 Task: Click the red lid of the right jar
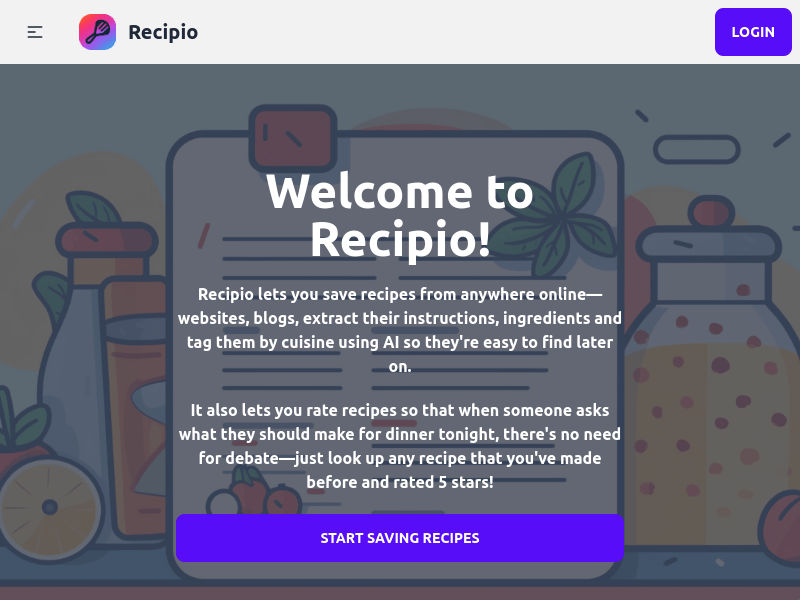(x=711, y=212)
